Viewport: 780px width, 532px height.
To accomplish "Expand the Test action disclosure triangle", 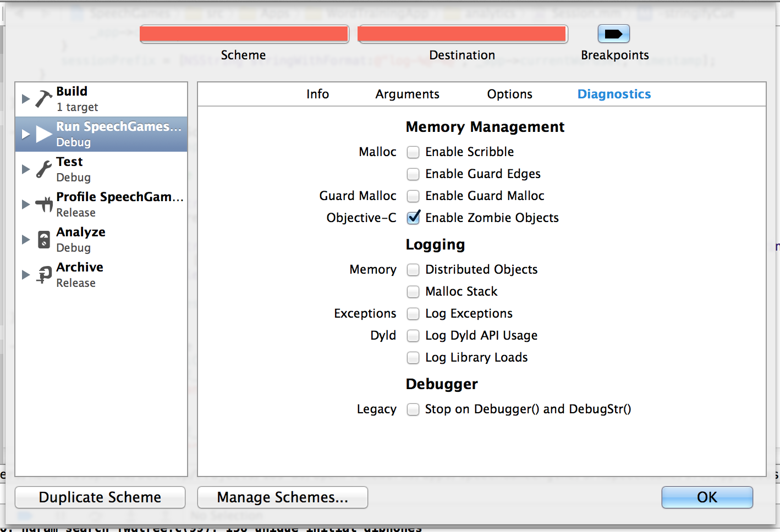I will pos(25,169).
